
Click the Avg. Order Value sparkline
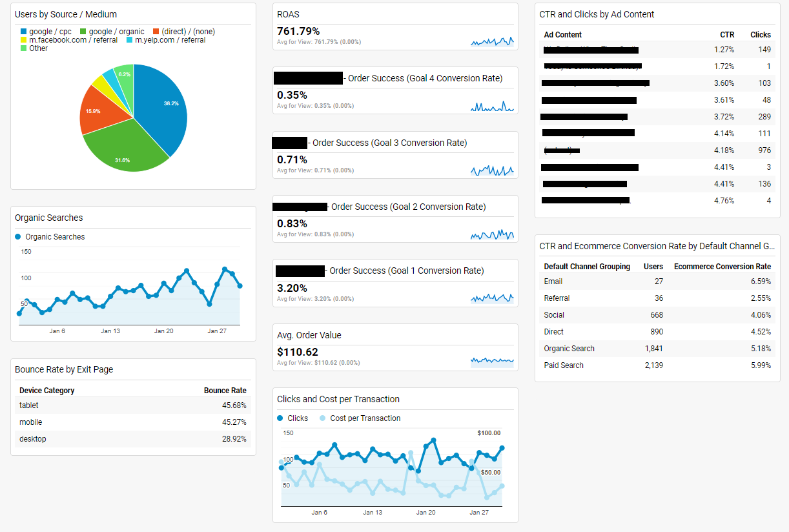[492, 360]
